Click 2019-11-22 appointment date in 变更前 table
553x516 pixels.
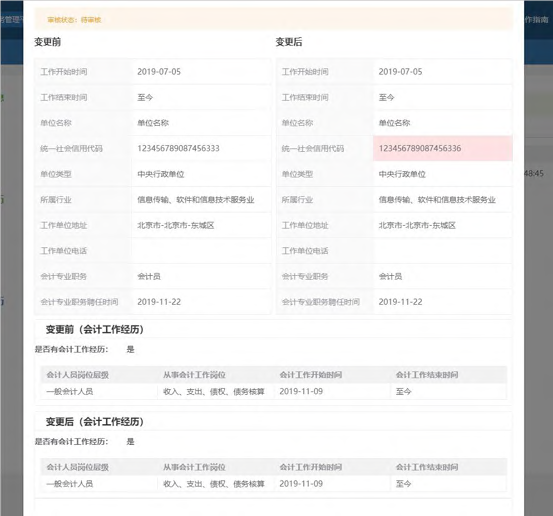[x=159, y=302]
